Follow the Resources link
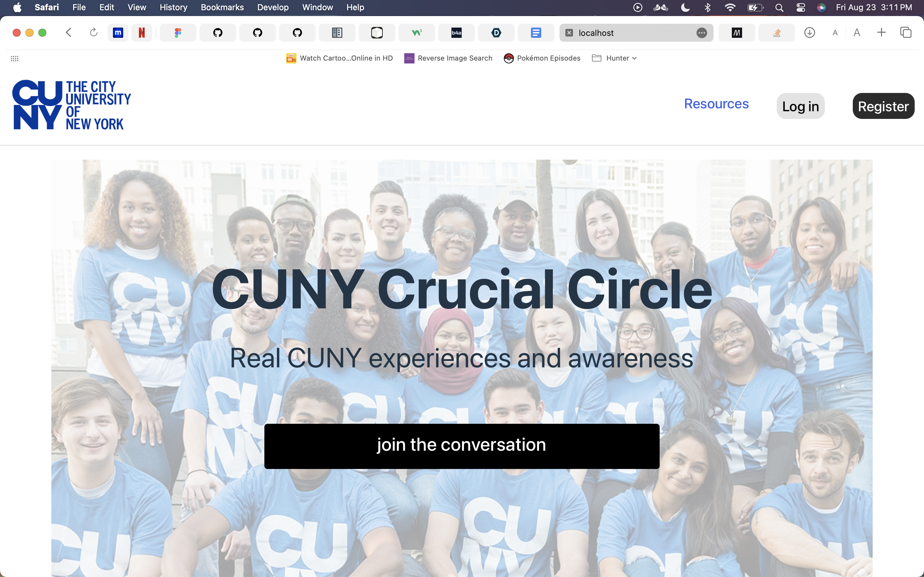The image size is (924, 577). [x=716, y=104]
